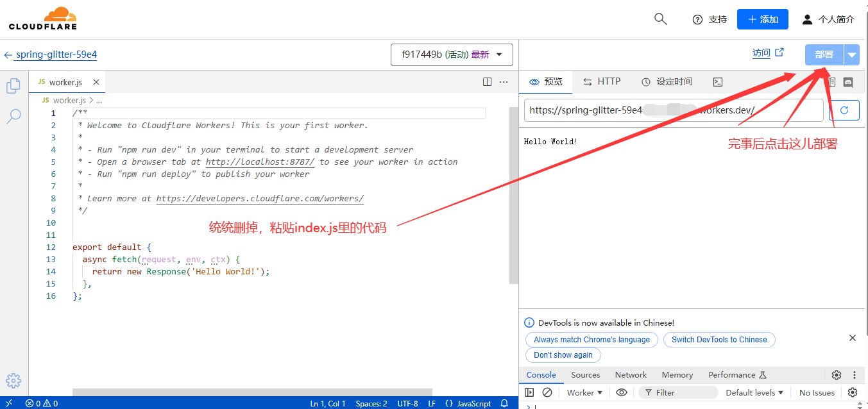The height and width of the screenshot is (409, 868).
Task: Switch to the HTTP tab
Action: point(602,81)
